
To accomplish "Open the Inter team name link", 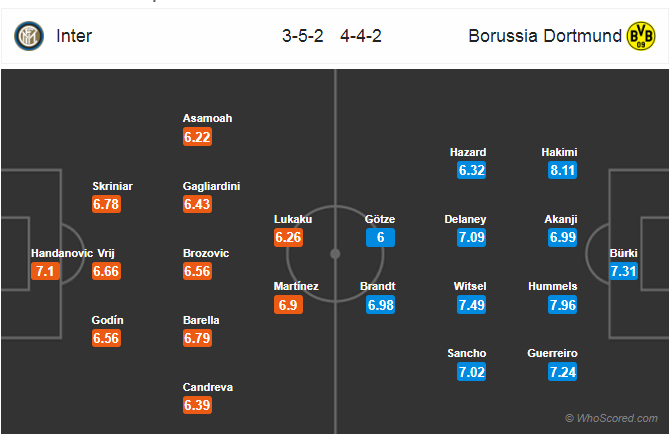I will (x=74, y=36).
